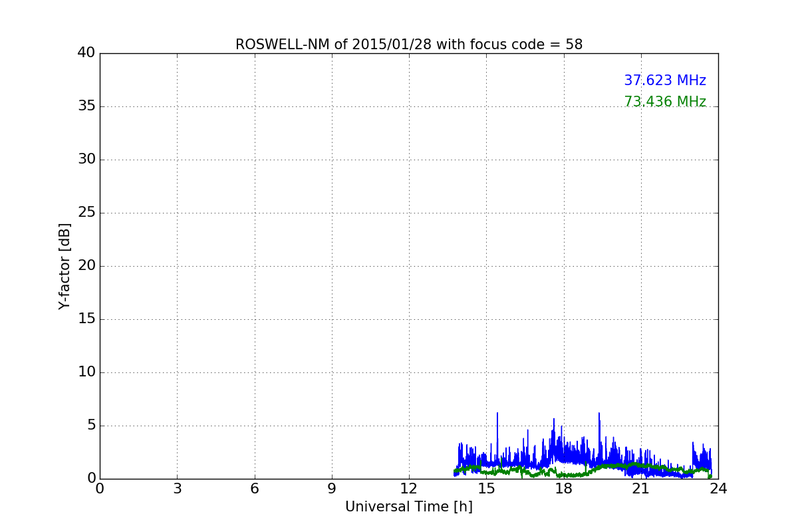Click the y-axis tick label 10
The image size is (798, 532).
click(86, 372)
